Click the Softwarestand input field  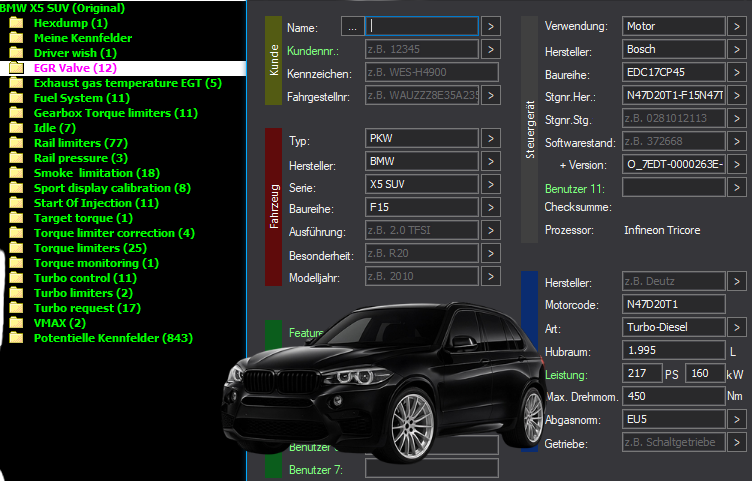(674, 141)
